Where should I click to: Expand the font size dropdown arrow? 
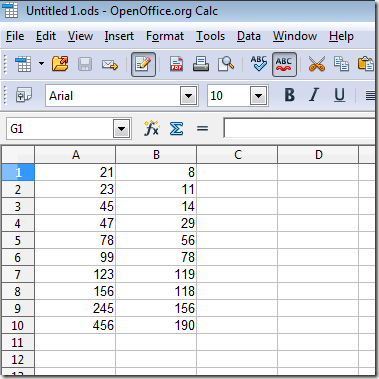pyautogui.click(x=259, y=96)
